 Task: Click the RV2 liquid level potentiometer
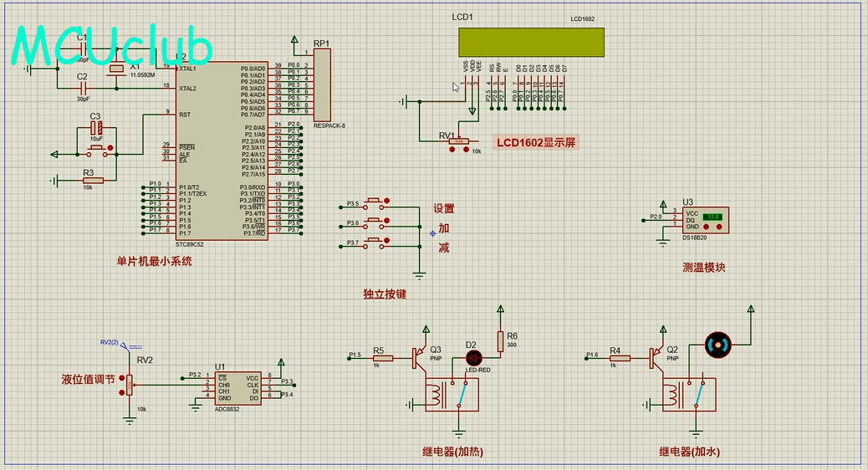pos(129,384)
